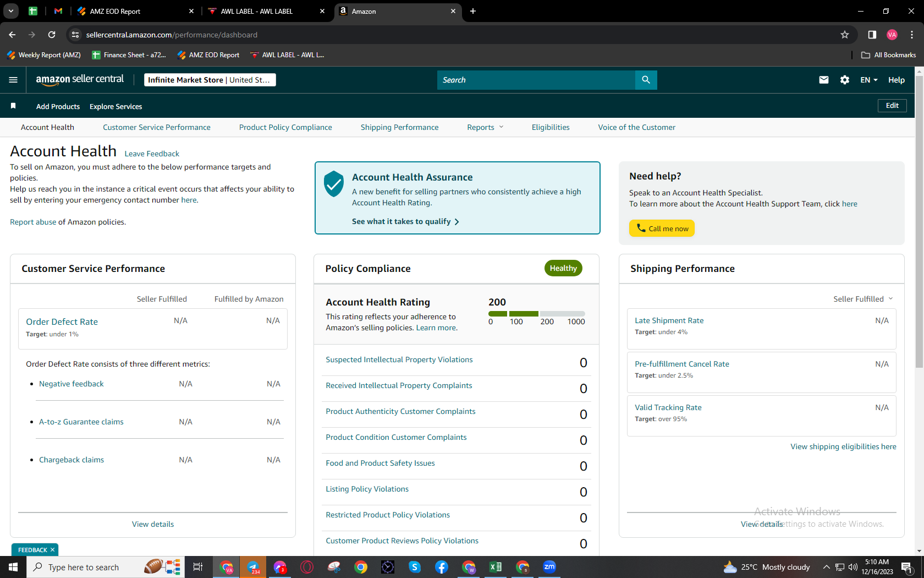Image resolution: width=924 pixels, height=578 pixels.
Task: Open the Eligibilities tab
Action: click(551, 127)
